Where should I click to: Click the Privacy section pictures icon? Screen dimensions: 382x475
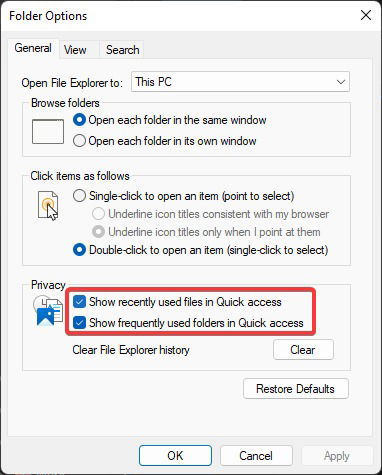click(x=48, y=311)
